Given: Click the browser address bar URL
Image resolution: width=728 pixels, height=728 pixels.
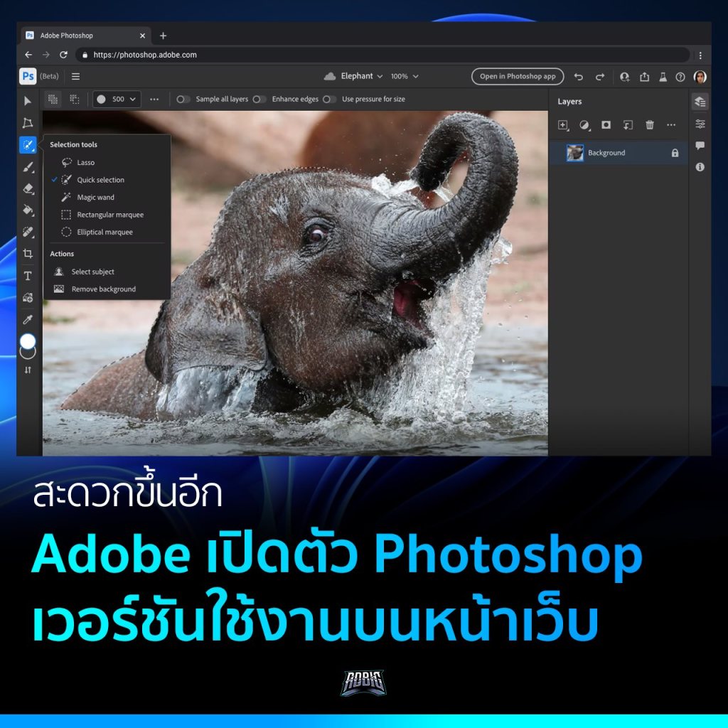Looking at the screenshot, I should point(145,55).
